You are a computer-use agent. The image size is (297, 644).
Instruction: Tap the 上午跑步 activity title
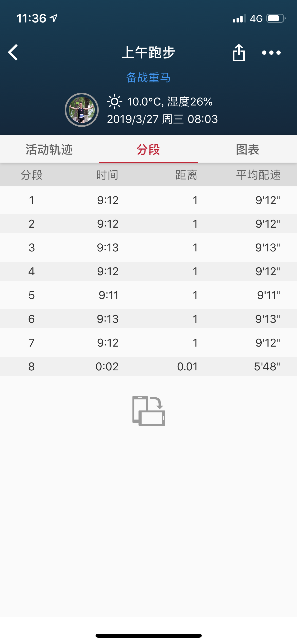point(148,52)
